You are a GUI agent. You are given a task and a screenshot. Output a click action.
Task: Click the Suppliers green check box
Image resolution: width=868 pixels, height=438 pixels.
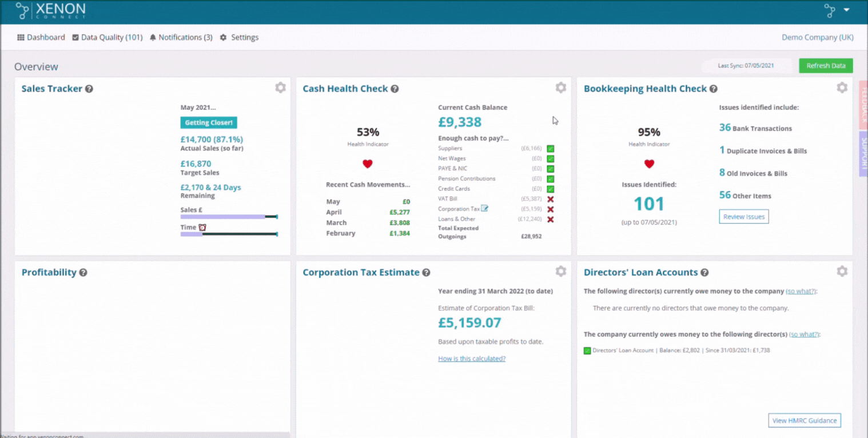(551, 149)
